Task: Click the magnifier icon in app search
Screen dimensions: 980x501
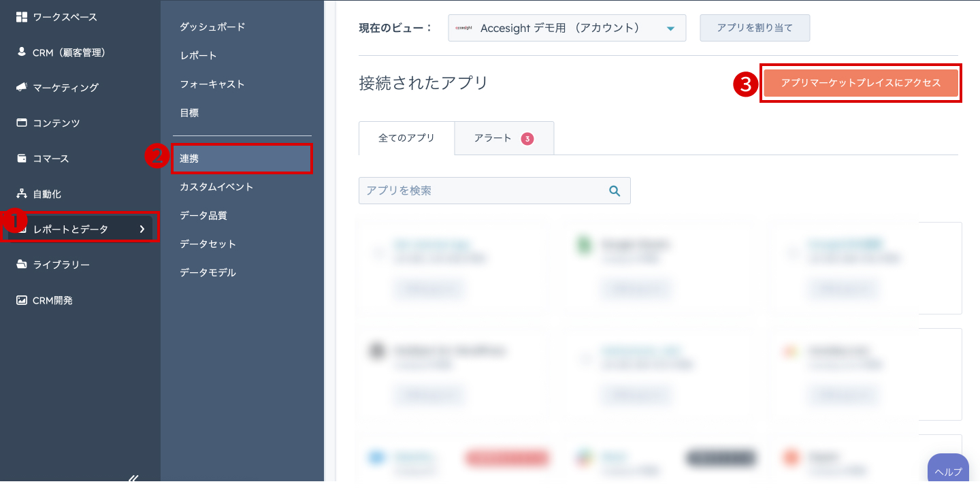Action: click(615, 191)
